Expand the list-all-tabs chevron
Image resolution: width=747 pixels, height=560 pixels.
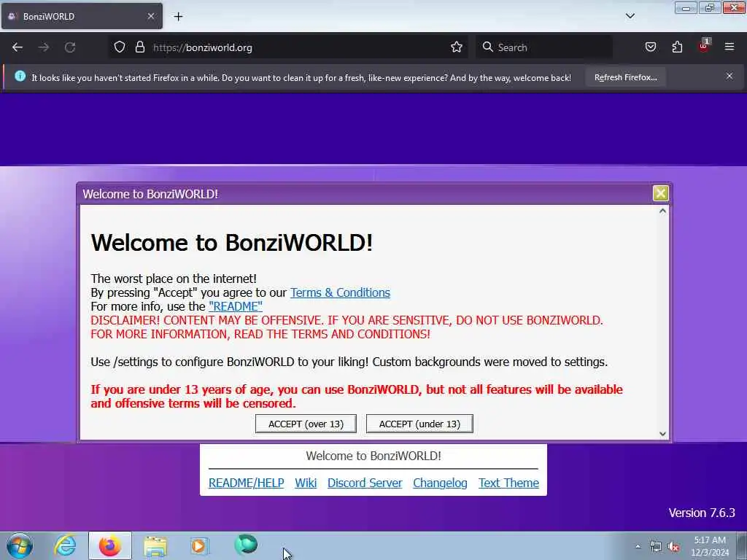point(630,16)
